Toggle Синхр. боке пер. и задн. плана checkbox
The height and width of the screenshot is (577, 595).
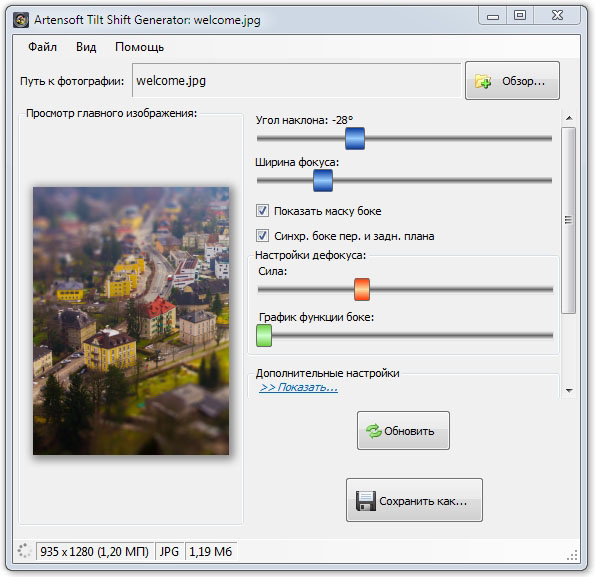[x=262, y=236]
